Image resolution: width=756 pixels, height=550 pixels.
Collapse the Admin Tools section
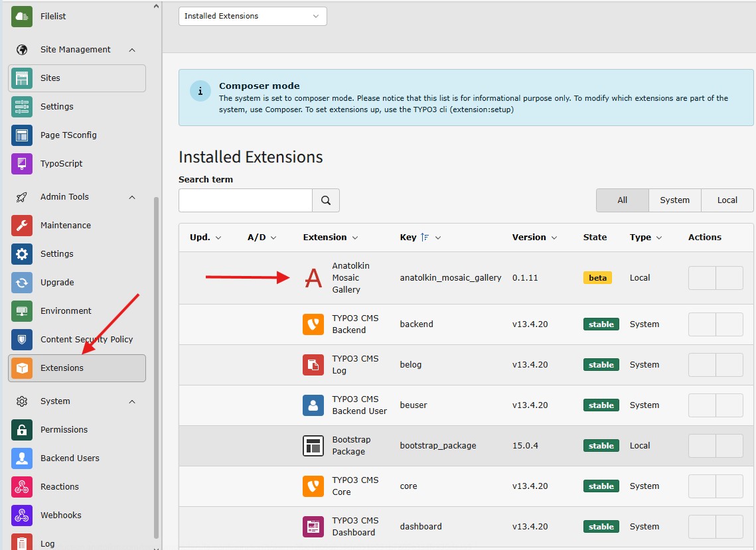[131, 197]
